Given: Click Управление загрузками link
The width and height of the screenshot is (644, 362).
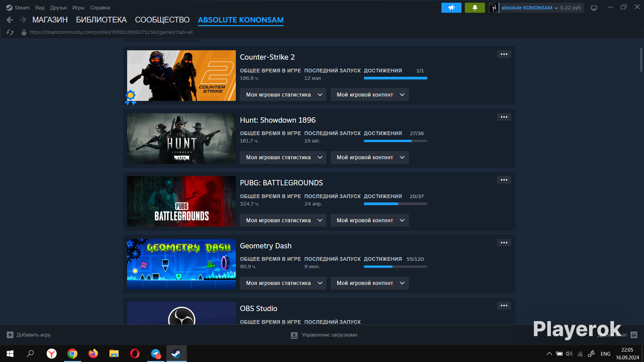Looking at the screenshot, I should [329, 335].
